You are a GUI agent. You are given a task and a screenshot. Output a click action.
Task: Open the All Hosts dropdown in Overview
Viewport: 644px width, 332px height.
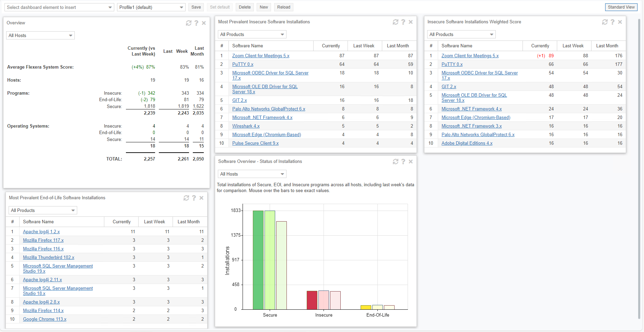[40, 36]
